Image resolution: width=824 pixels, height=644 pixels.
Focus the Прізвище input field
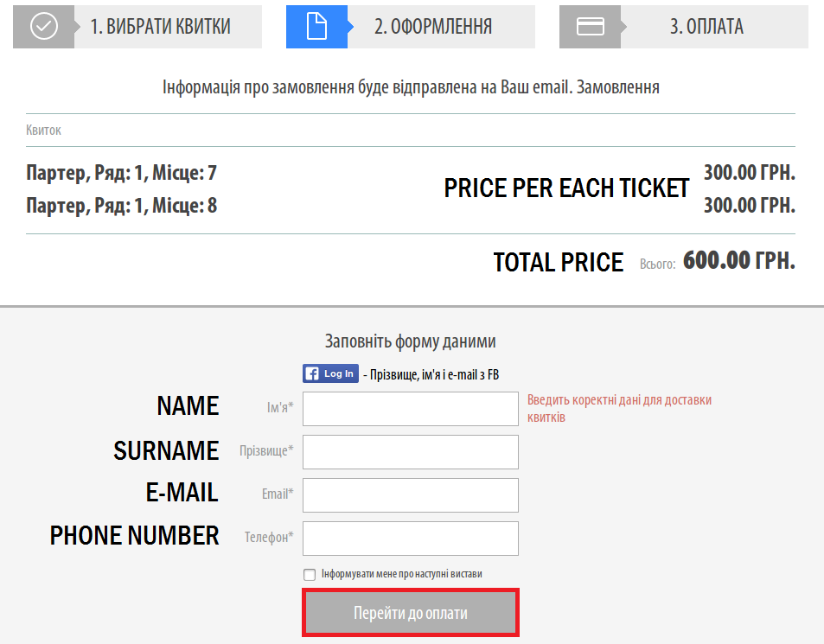[x=411, y=452]
